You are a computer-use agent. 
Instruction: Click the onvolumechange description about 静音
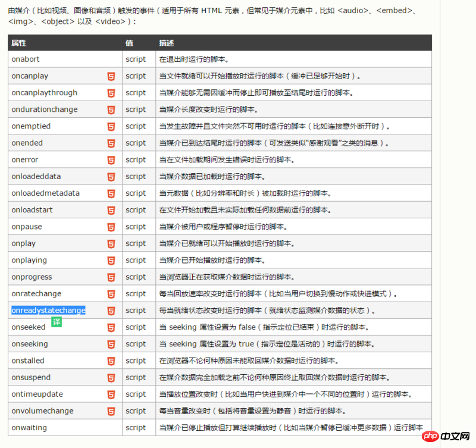[x=252, y=411]
